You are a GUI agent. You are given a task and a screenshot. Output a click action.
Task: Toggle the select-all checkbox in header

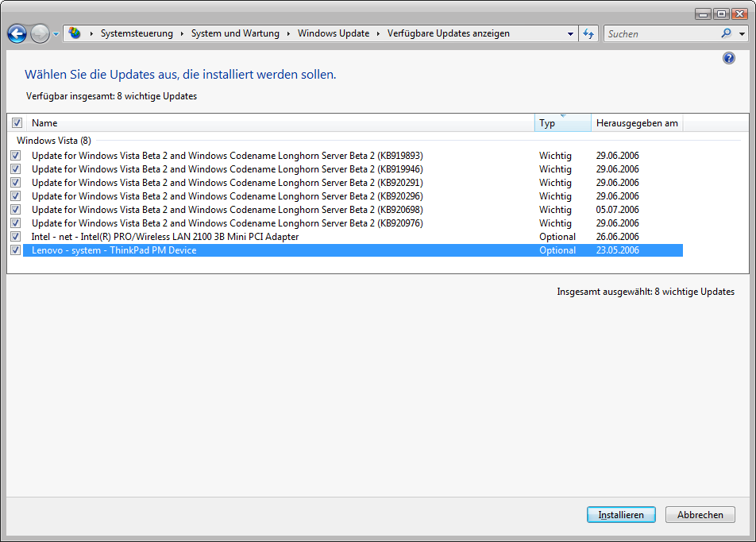(x=17, y=123)
